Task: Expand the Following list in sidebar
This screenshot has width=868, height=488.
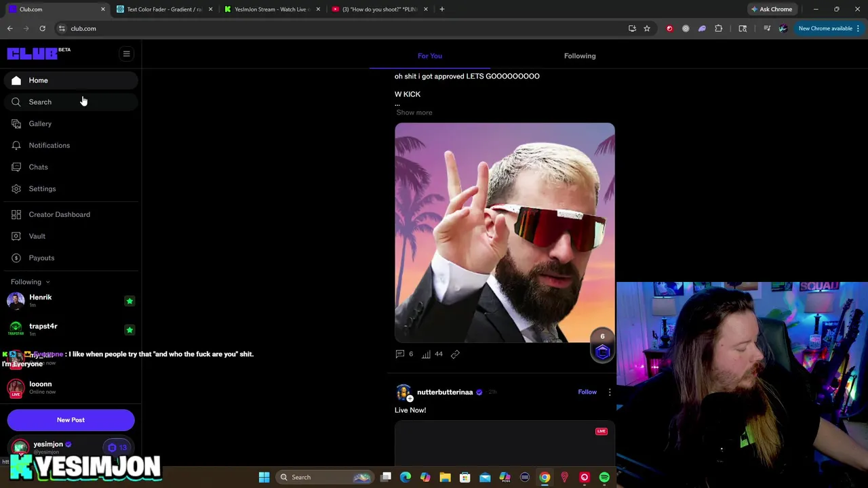Action: click(31, 282)
